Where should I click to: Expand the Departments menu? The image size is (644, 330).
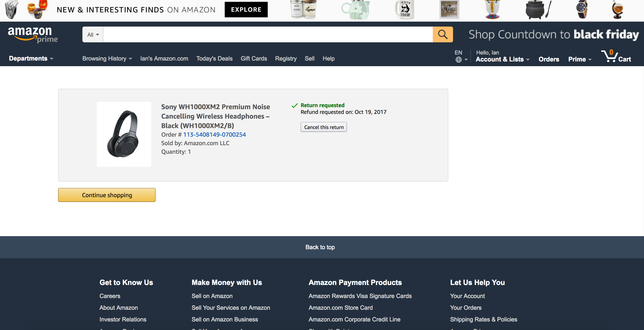click(31, 59)
